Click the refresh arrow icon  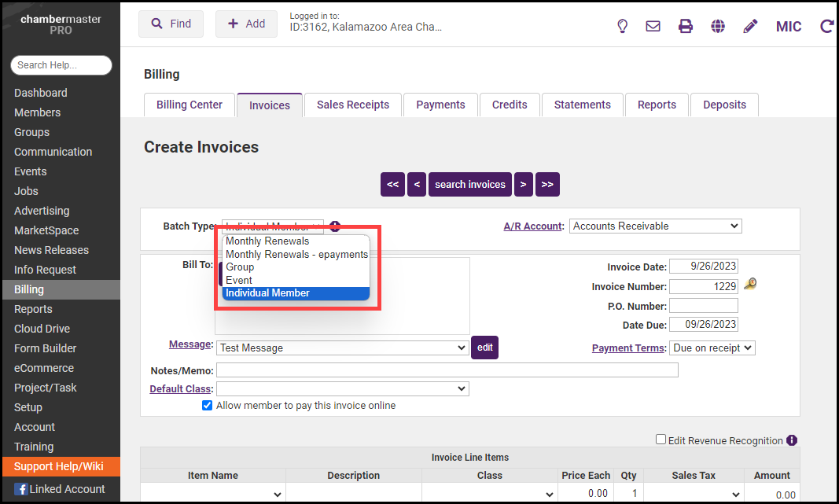click(826, 26)
